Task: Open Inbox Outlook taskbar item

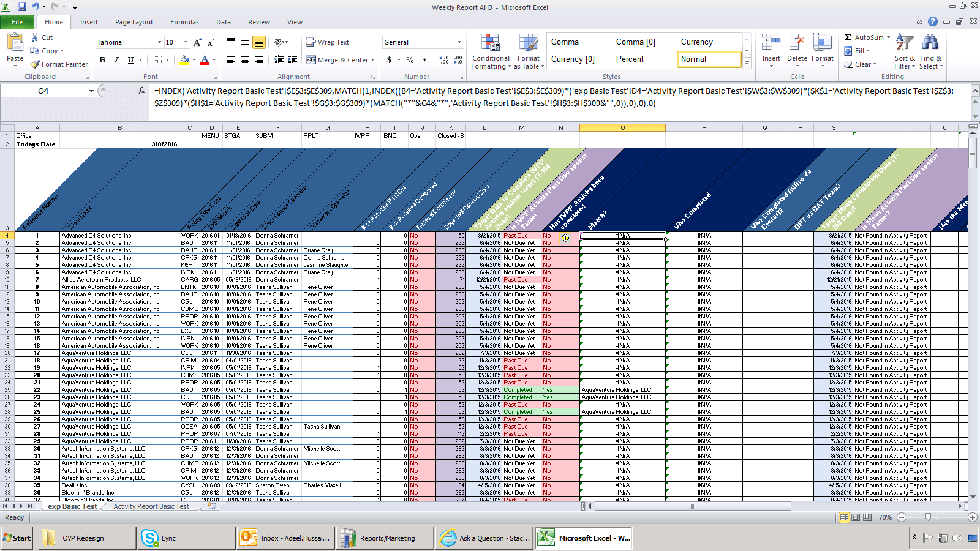Action: [285, 538]
